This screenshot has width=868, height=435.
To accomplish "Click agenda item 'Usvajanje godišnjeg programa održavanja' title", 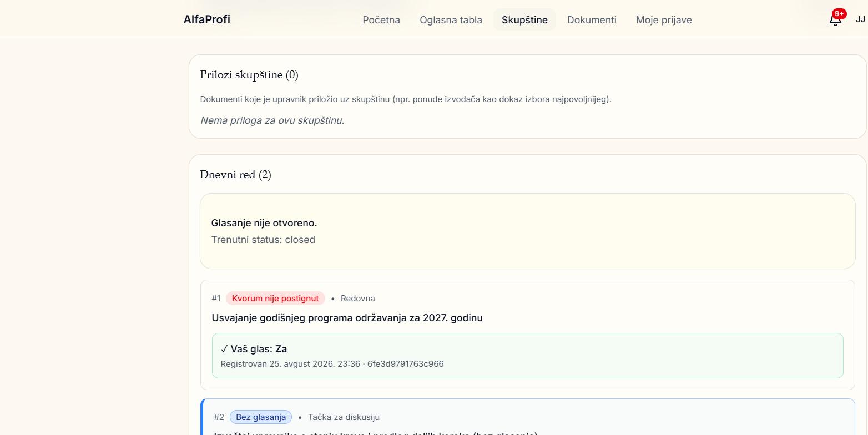I will pyautogui.click(x=347, y=318).
